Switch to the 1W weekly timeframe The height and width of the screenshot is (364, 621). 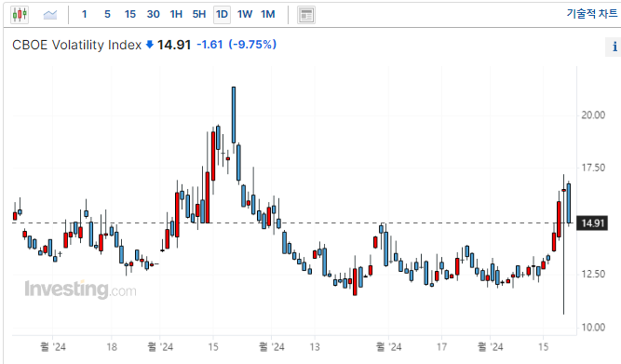(x=245, y=14)
